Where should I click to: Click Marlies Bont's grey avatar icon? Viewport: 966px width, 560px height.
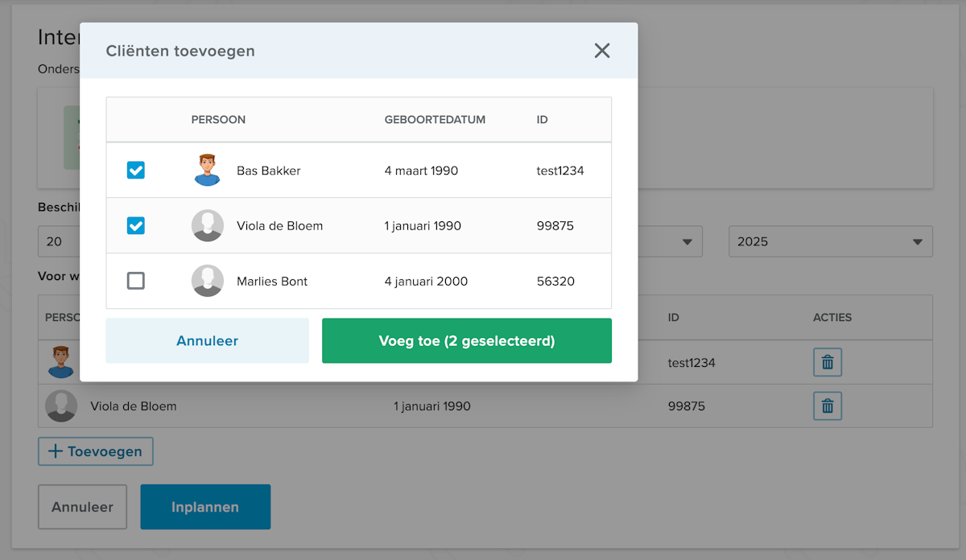click(x=208, y=282)
